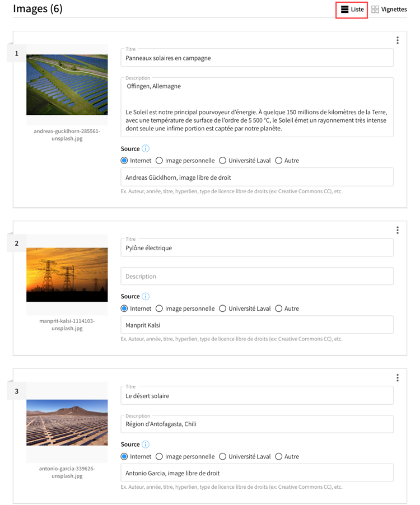Open the three-dot menu for Le désert solaire
The width and height of the screenshot is (420, 505).
tap(398, 377)
